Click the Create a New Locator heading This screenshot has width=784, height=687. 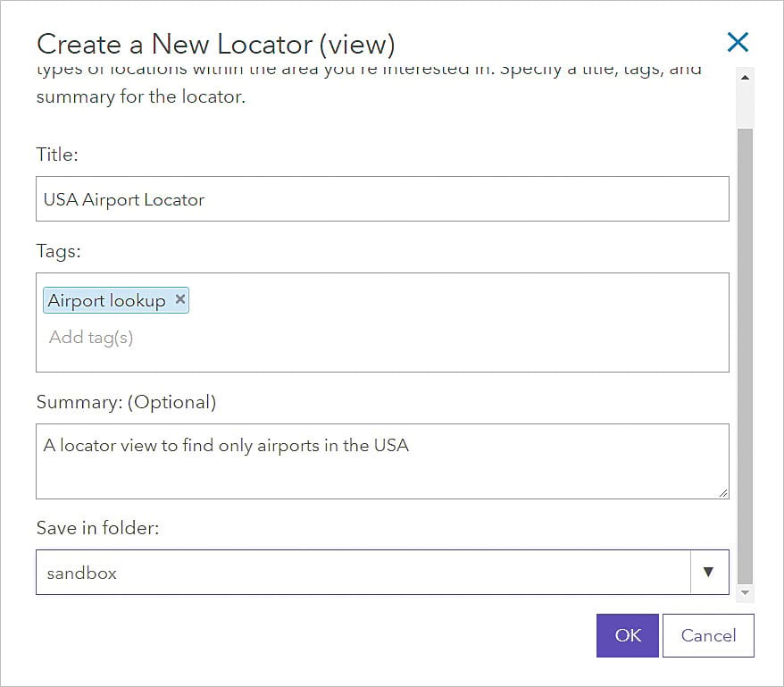215,44
